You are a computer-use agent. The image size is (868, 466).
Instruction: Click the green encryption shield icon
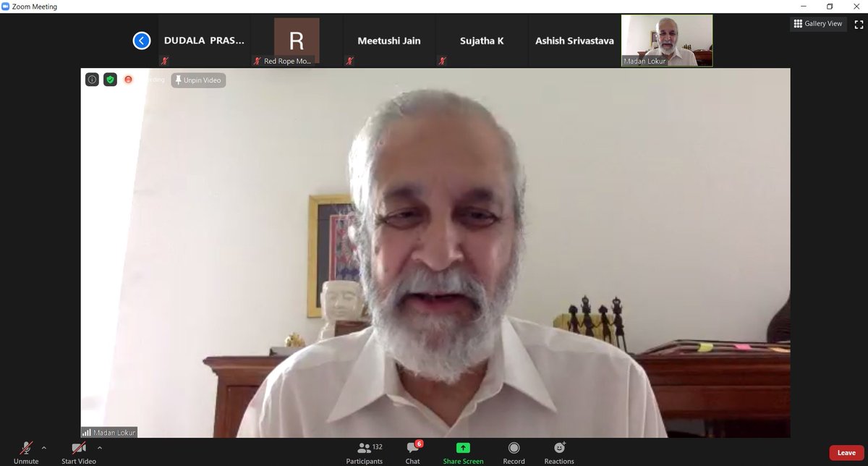[110, 80]
